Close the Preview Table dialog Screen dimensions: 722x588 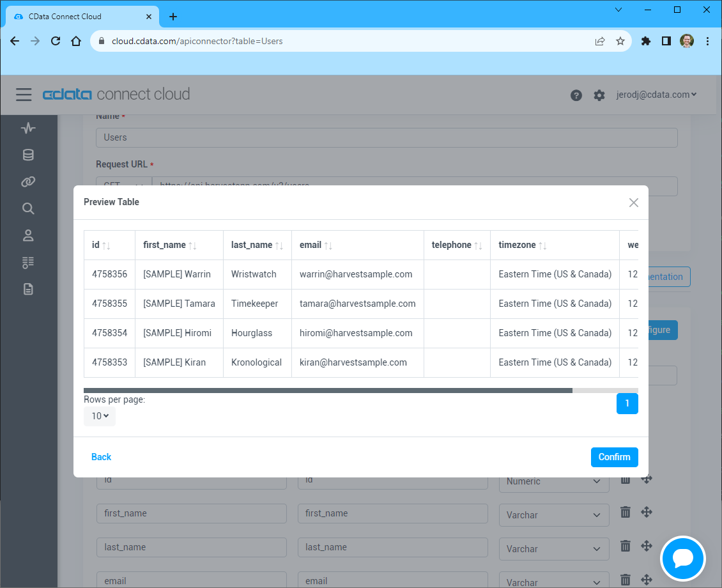(x=633, y=203)
